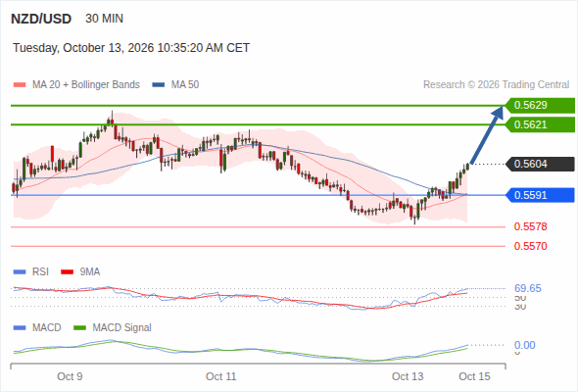The height and width of the screenshot is (392, 578).
Task: Click the Oct 9 date axis label
Action: 70,376
